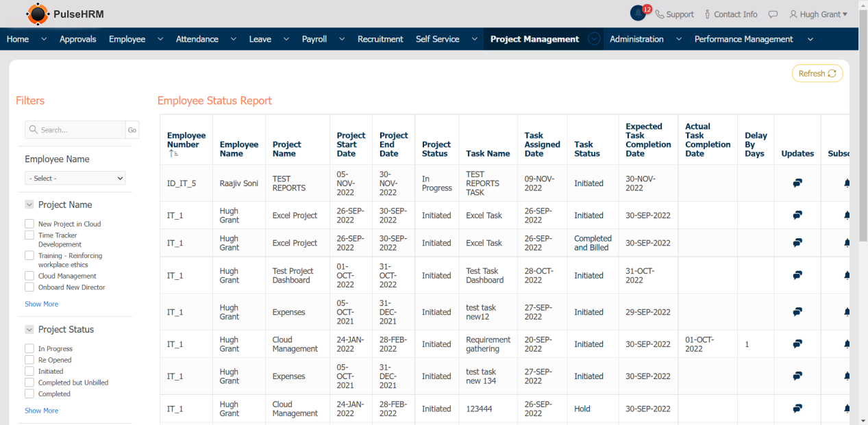Collapse the Project Name filter section
868x425 pixels.
(29, 205)
